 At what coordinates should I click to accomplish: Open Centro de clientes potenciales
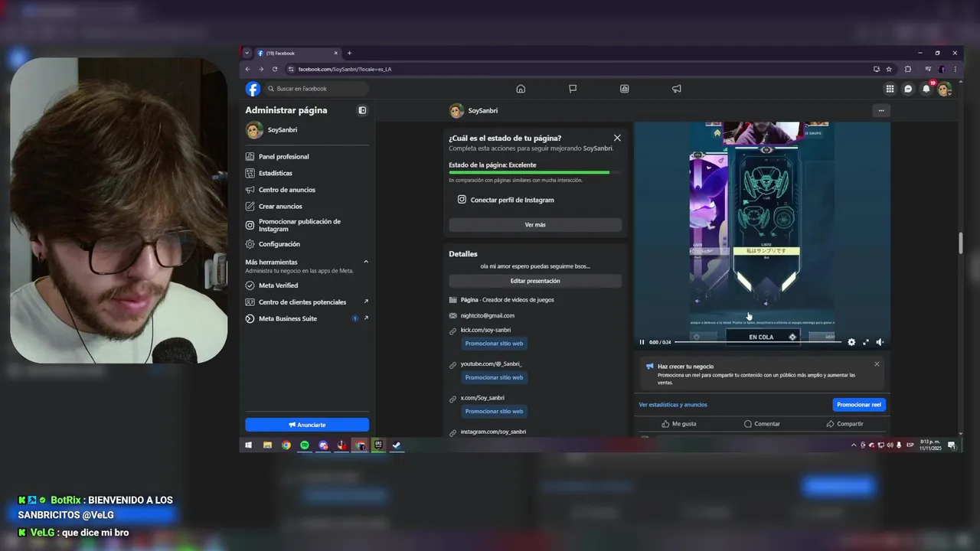point(307,302)
